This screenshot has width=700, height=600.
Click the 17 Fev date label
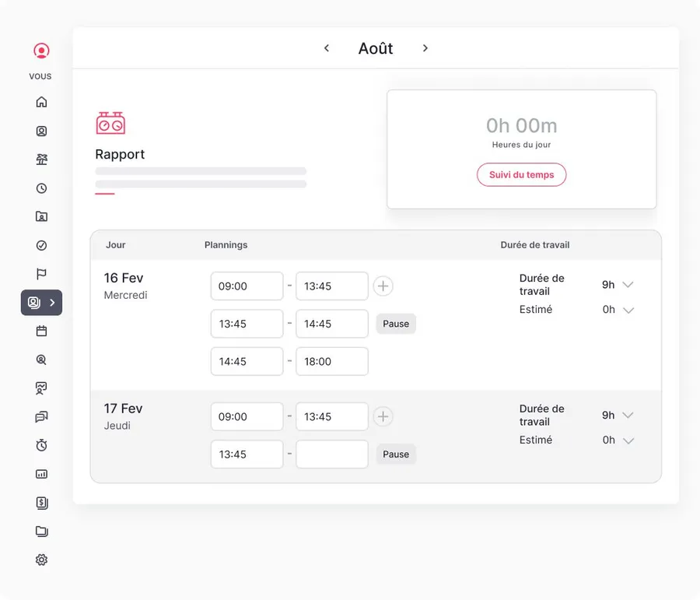pos(123,409)
